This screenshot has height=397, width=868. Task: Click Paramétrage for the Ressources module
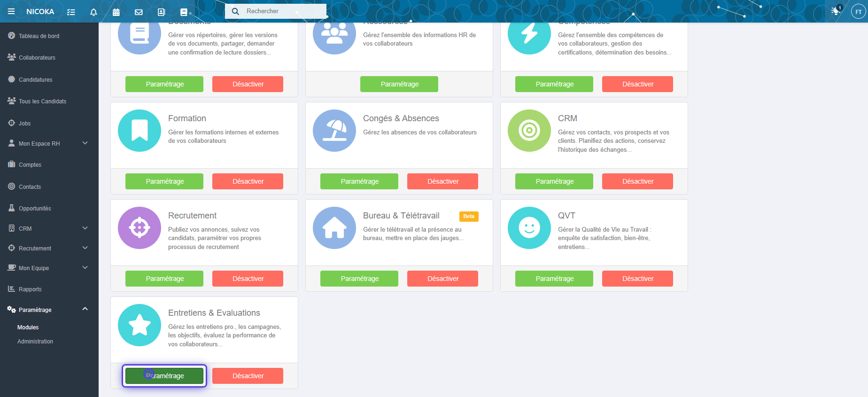pyautogui.click(x=399, y=84)
